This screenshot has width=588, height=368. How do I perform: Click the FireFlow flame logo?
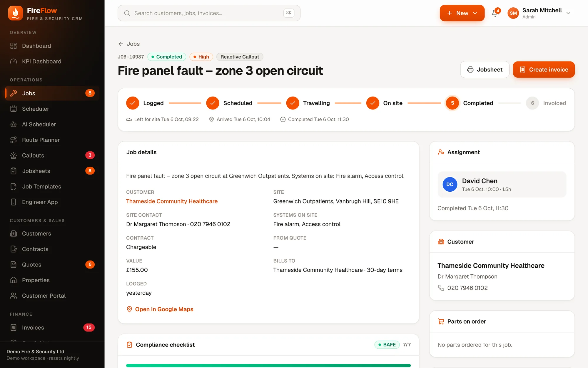(16, 13)
